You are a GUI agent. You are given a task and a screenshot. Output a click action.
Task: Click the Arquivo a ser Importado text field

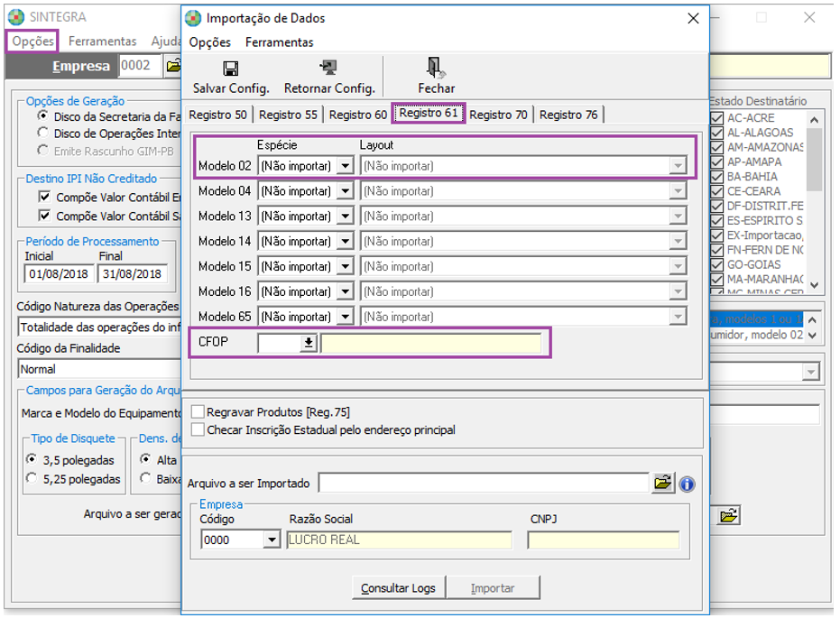484,484
